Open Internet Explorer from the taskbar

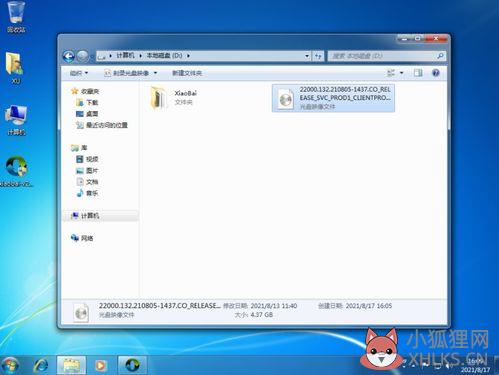[41, 365]
